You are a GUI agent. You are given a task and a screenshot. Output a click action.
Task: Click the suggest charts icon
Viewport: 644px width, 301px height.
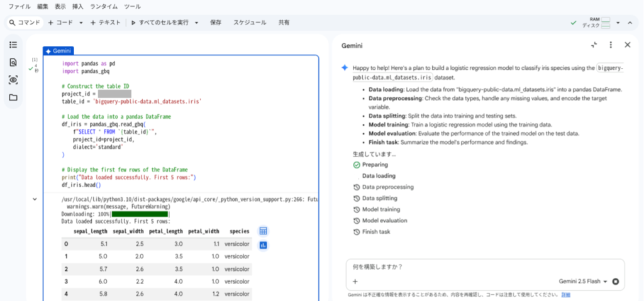[264, 245]
